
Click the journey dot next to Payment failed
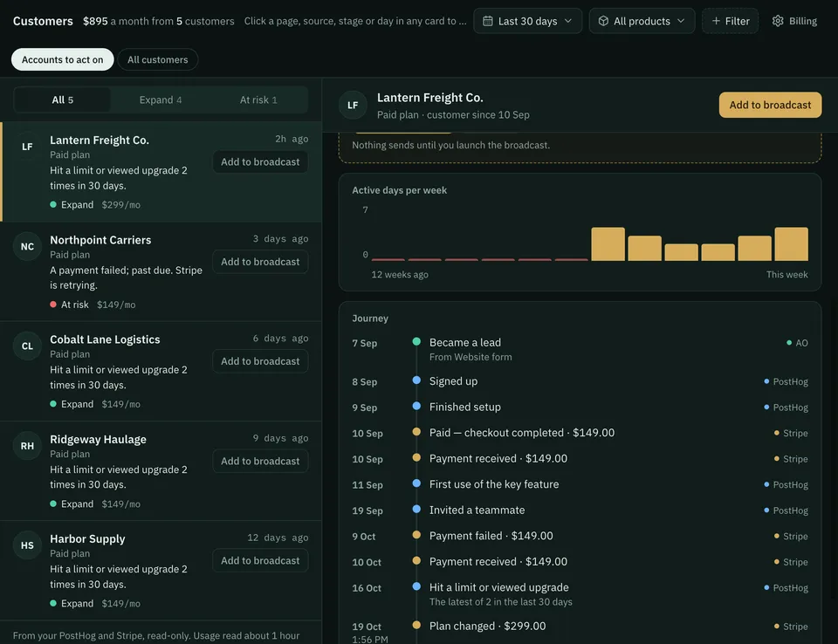(416, 534)
